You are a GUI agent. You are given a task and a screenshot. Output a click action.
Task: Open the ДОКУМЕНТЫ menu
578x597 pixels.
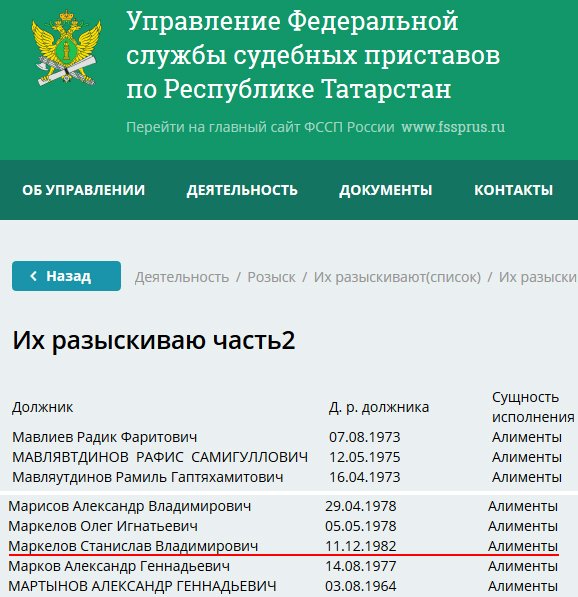[386, 190]
